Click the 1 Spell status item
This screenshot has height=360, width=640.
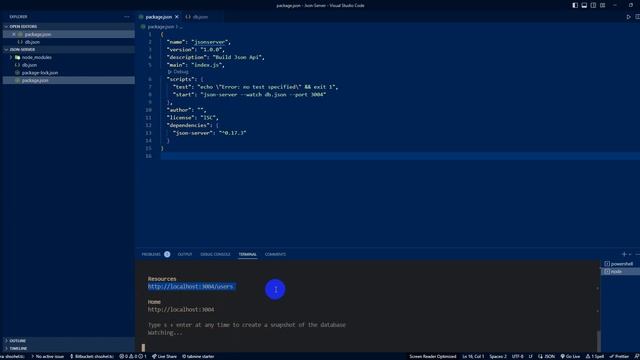pyautogui.click(x=595, y=356)
